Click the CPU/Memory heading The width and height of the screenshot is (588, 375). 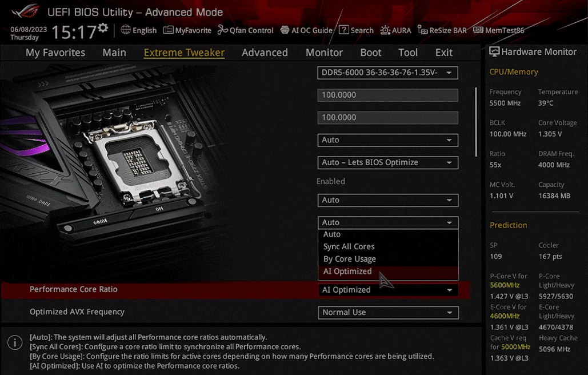coord(513,72)
